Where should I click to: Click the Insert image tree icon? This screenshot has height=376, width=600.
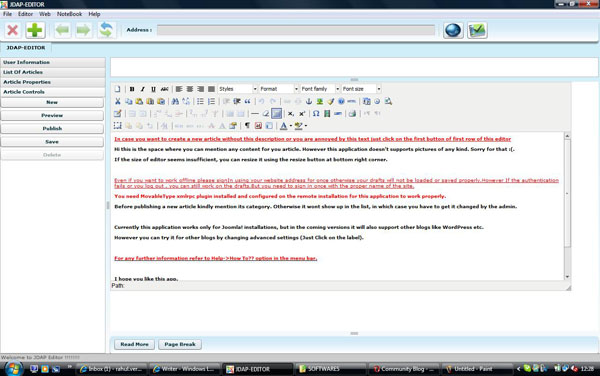[x=320, y=101]
